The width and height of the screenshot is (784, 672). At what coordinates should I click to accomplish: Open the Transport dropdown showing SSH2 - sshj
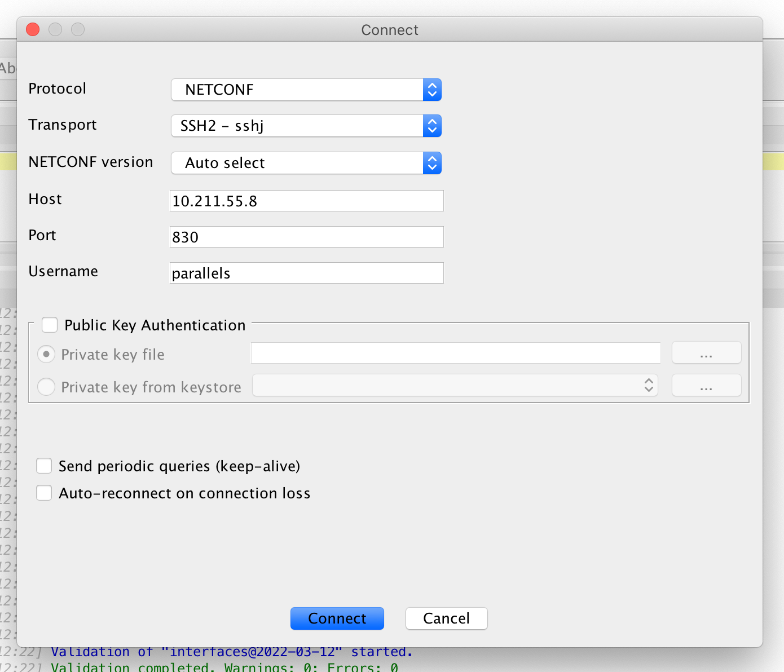click(306, 126)
